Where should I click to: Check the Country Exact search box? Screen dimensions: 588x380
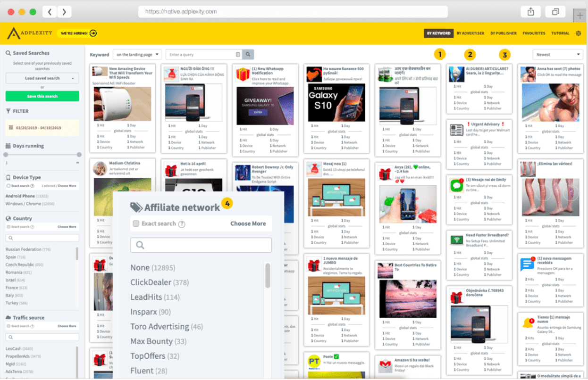8,227
